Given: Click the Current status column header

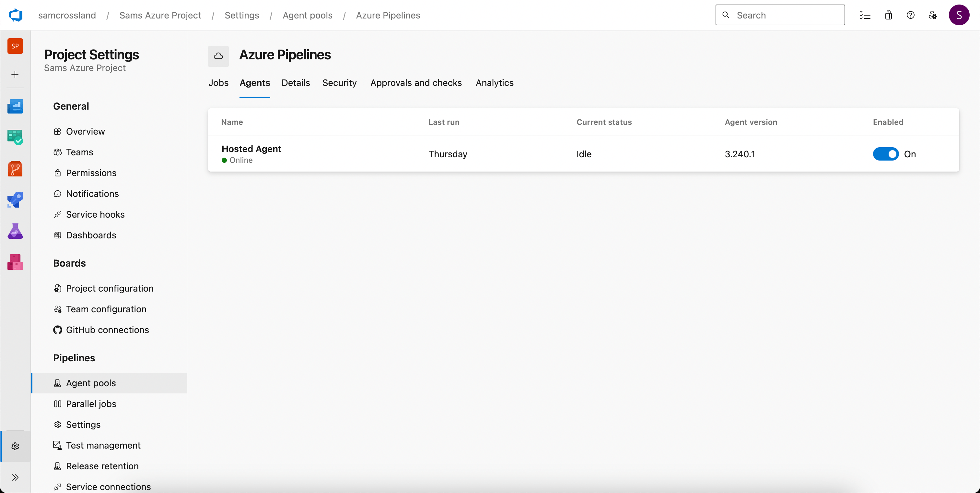Looking at the screenshot, I should click(604, 122).
